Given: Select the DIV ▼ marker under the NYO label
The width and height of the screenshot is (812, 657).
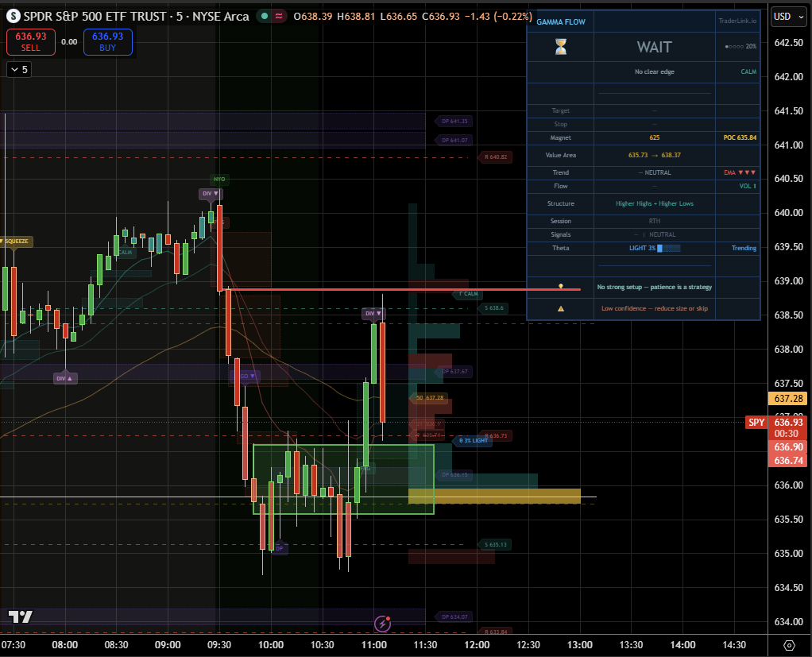Looking at the screenshot, I should click(211, 194).
